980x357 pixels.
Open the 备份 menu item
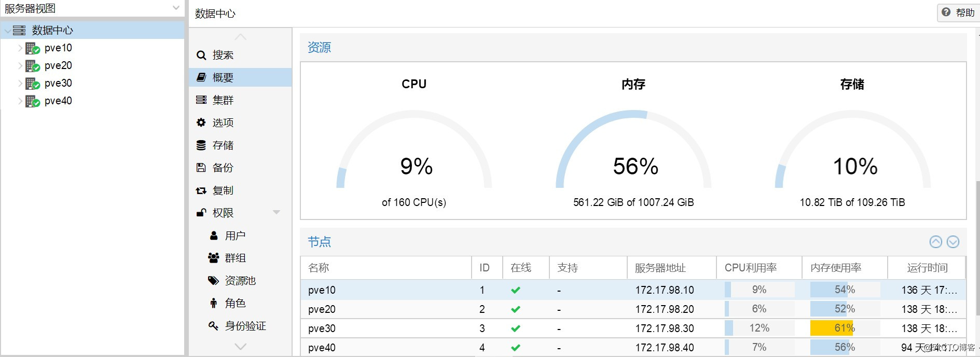(x=241, y=168)
